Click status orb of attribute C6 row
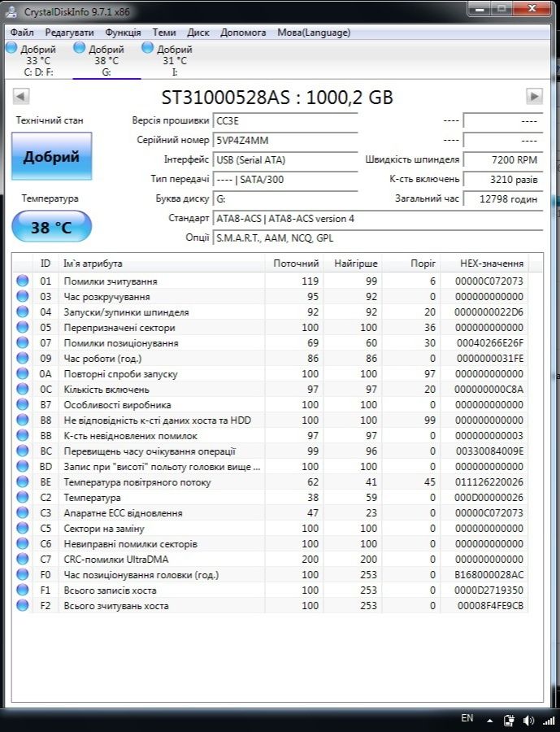The image size is (560, 732). pyautogui.click(x=23, y=543)
